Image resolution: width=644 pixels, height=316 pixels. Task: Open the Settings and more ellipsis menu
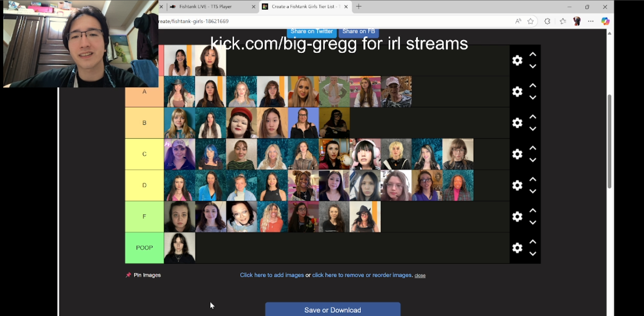point(591,21)
